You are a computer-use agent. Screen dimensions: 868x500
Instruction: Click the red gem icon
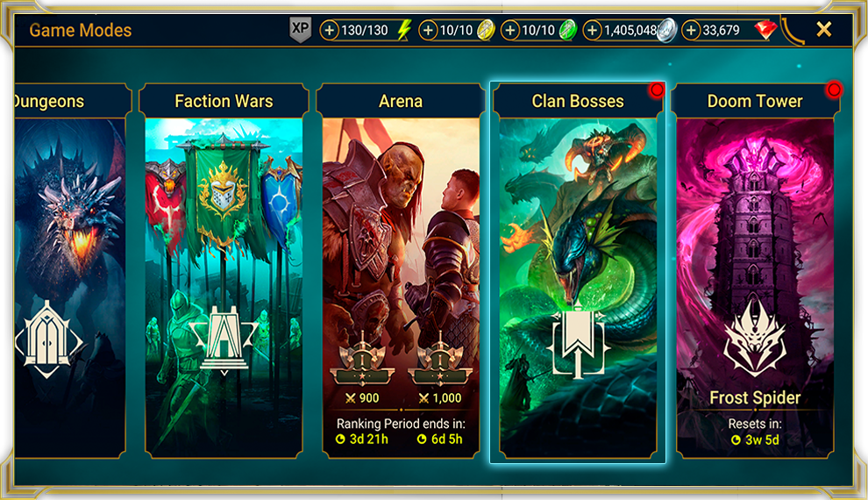click(x=765, y=30)
